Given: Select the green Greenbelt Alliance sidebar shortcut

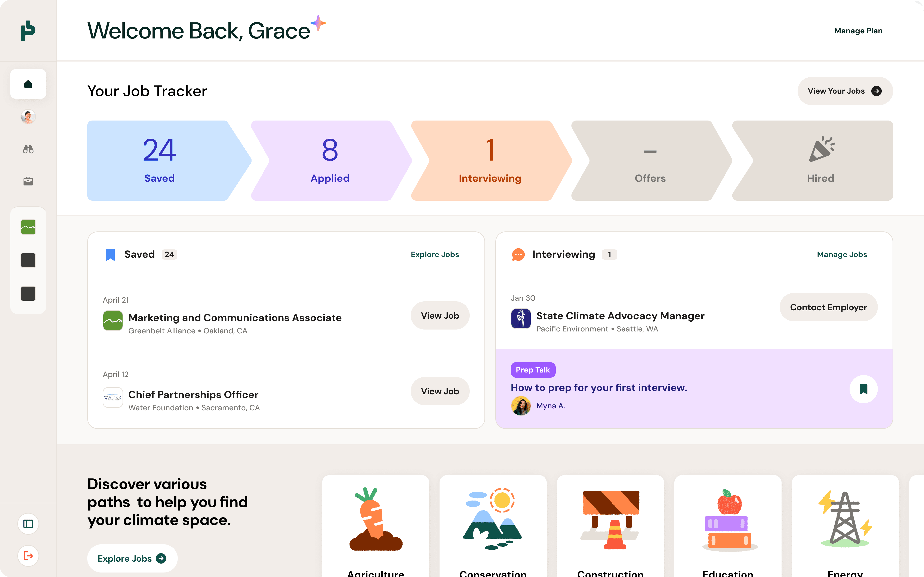Looking at the screenshot, I should pyautogui.click(x=28, y=227).
